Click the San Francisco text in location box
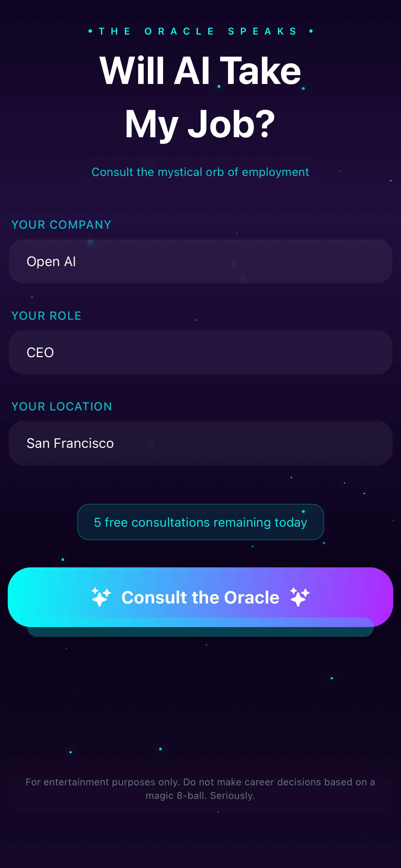401x868 pixels. click(70, 443)
